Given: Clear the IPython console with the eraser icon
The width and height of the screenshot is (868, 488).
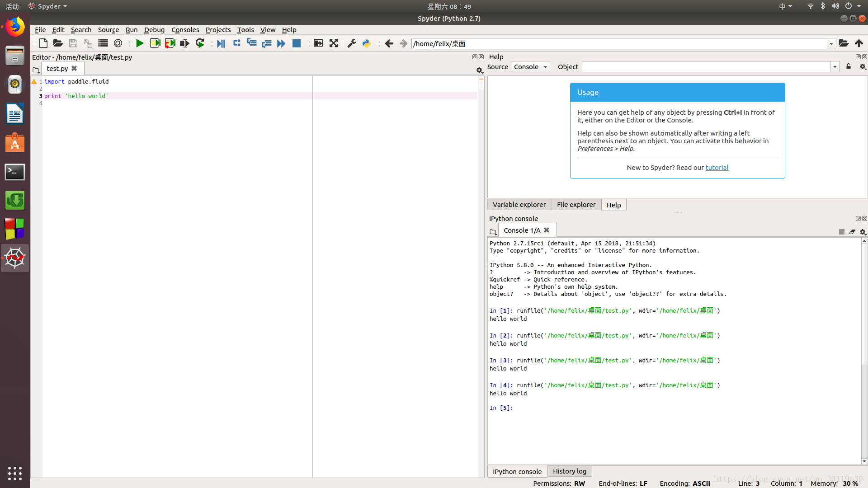Looking at the screenshot, I should pyautogui.click(x=852, y=232).
